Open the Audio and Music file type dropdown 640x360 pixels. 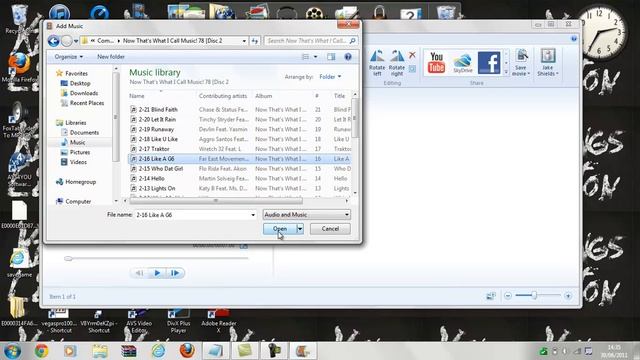[x=307, y=215]
